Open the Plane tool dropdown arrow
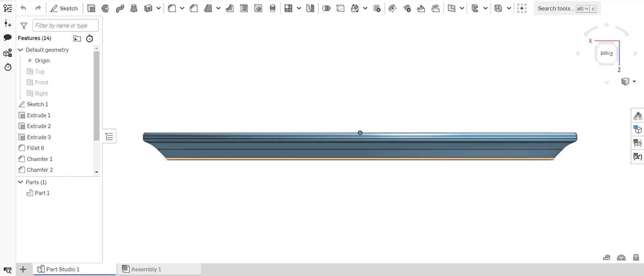Viewport: 644px width, 276px height. coord(462,8)
